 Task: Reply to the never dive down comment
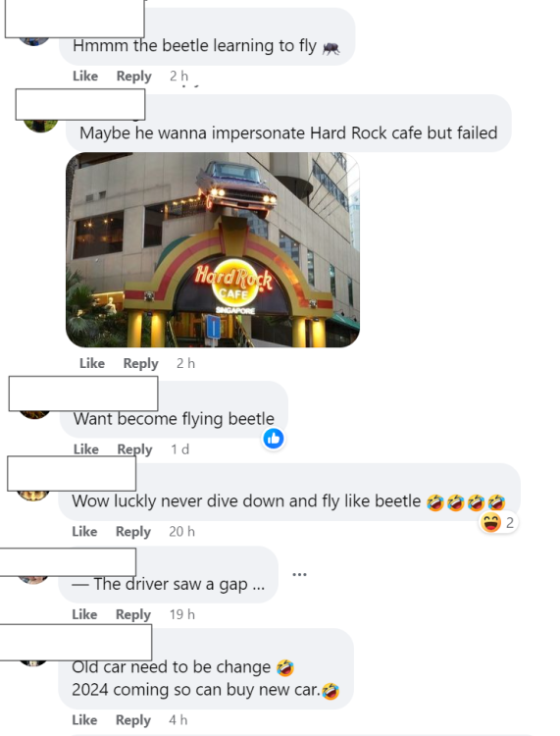click(133, 531)
